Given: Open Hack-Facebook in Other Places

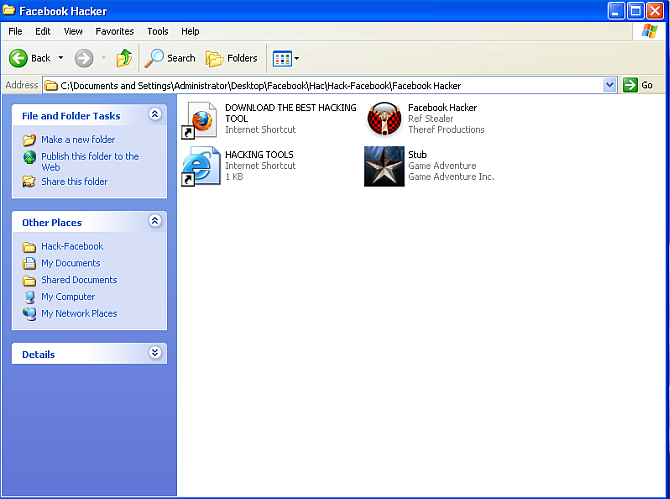Looking at the screenshot, I should point(72,247).
